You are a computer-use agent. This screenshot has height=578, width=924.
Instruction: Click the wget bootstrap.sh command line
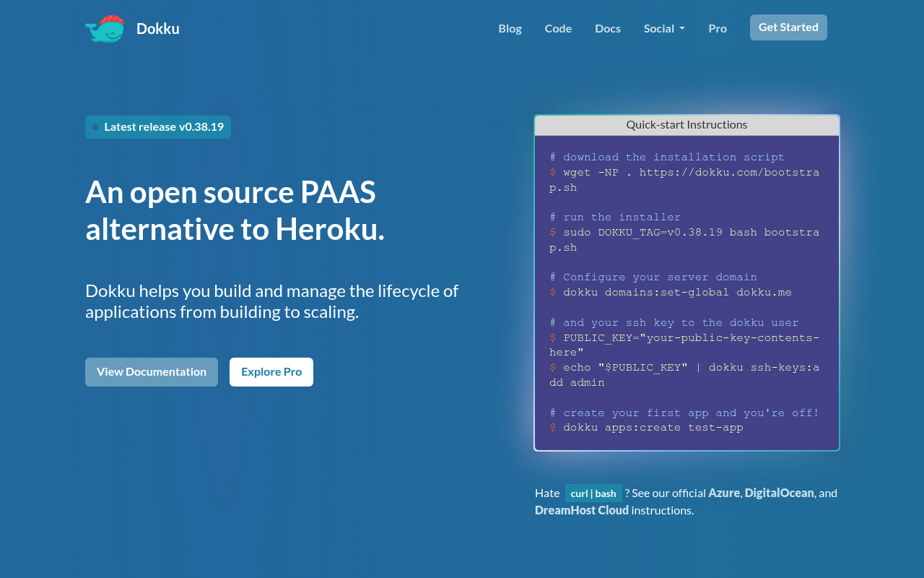[x=684, y=180]
